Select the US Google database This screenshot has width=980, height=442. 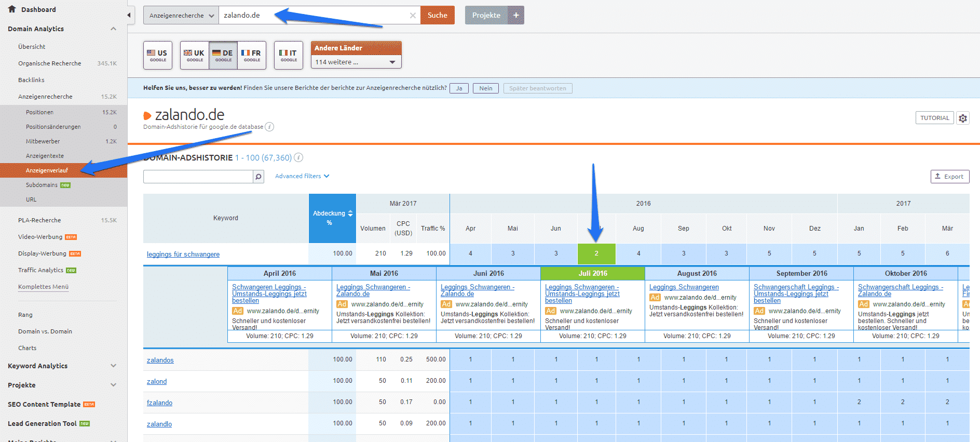(158, 55)
